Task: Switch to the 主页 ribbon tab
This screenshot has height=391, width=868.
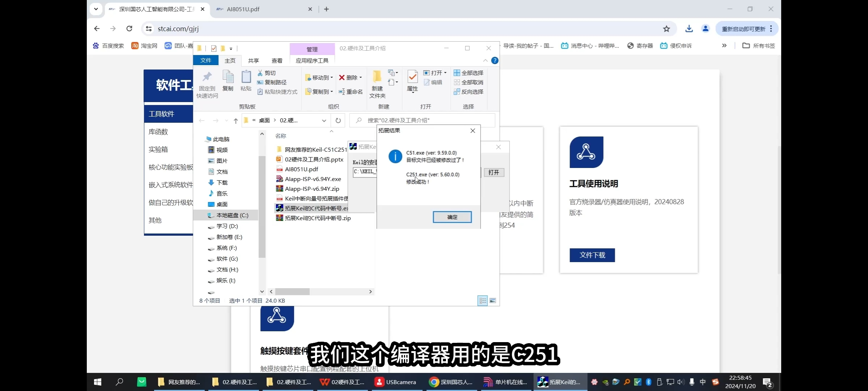Action: pyautogui.click(x=230, y=60)
